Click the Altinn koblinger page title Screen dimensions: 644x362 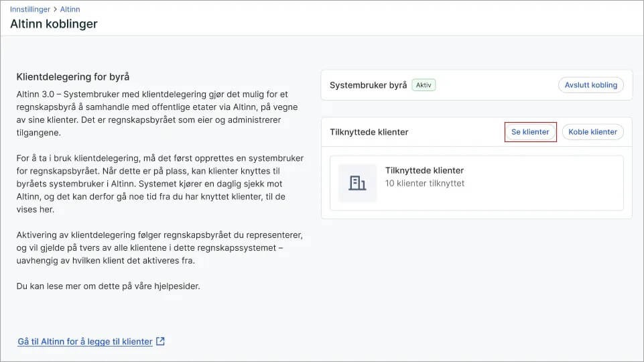[54, 24]
